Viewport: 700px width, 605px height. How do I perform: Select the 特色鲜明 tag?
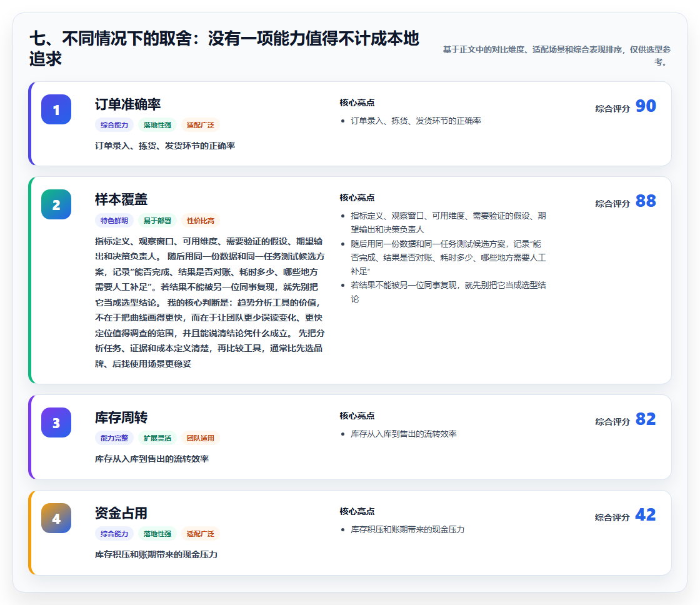(114, 221)
